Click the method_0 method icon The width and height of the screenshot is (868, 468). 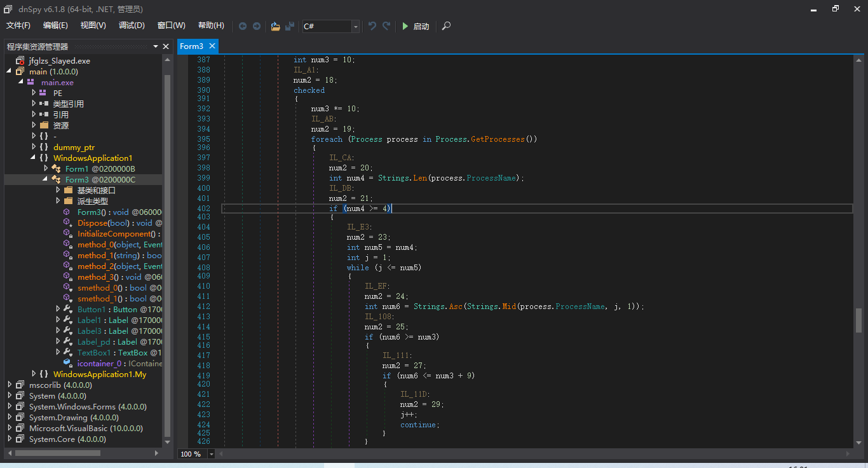68,244
